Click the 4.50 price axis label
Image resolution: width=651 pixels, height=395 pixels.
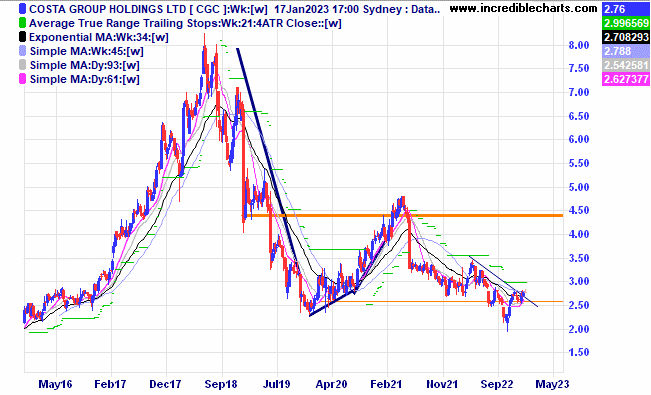[x=579, y=211]
